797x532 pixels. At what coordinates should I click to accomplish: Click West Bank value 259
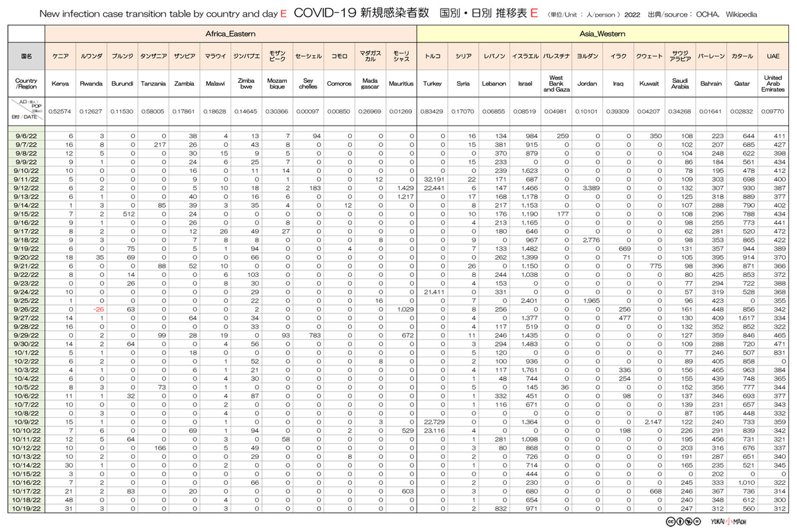563,135
